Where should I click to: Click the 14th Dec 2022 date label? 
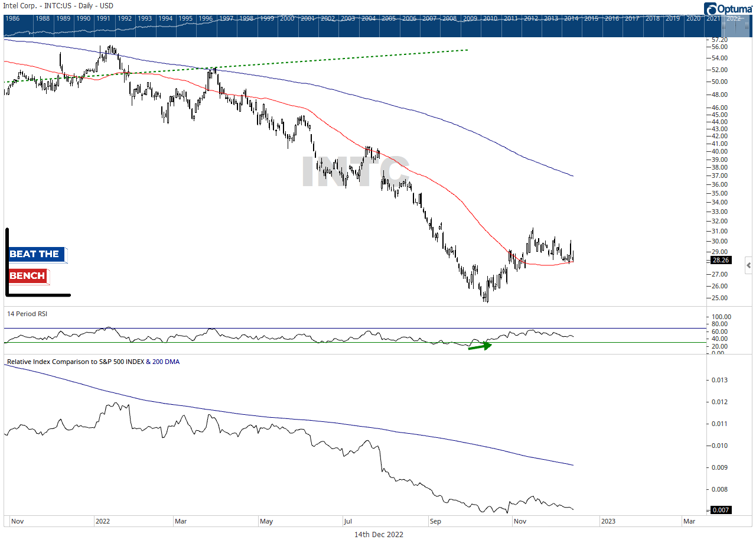coord(379,534)
